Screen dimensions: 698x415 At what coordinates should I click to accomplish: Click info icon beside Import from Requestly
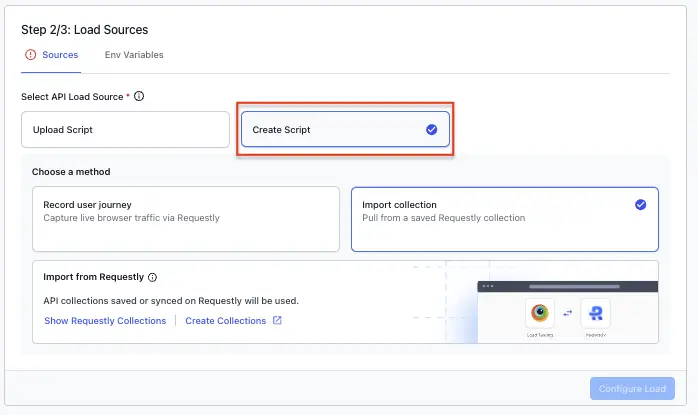(152, 277)
